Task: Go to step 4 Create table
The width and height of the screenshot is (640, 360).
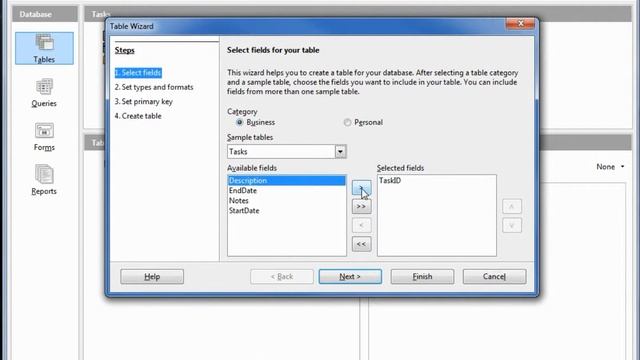Action: 138,116
